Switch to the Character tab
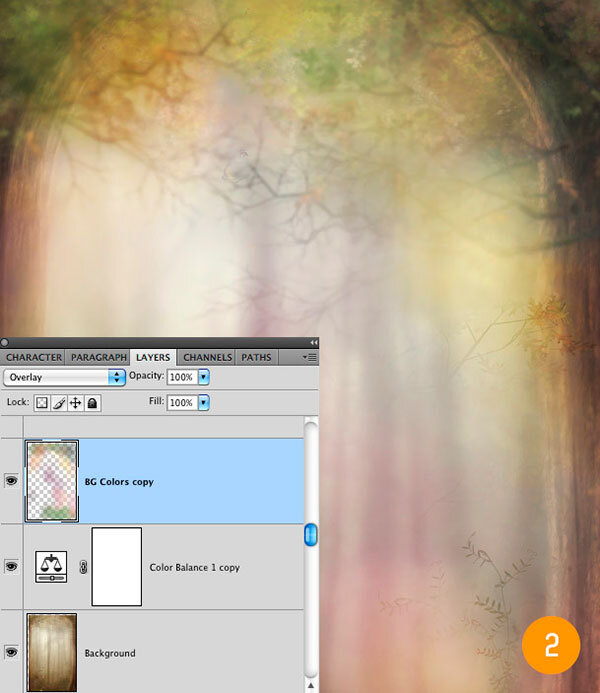Viewport: 600px width, 693px height. (x=34, y=357)
